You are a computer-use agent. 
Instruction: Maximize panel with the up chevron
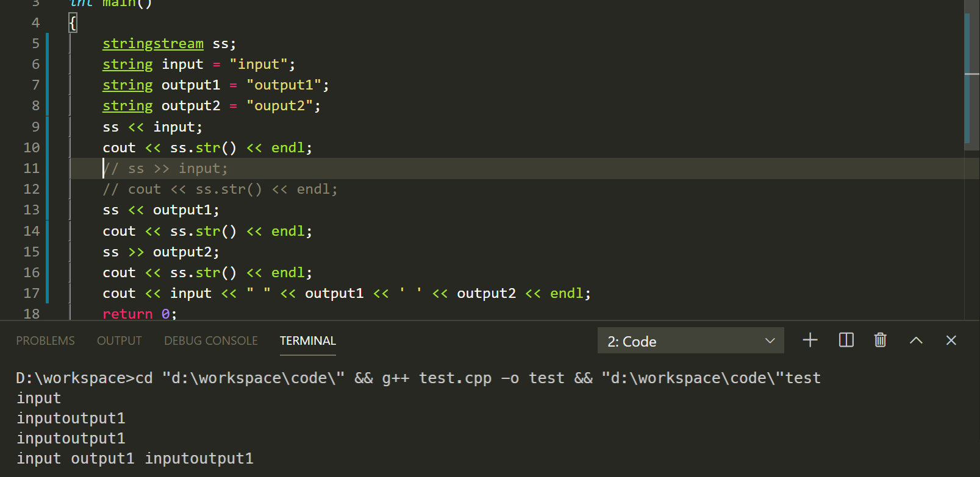pyautogui.click(x=916, y=341)
